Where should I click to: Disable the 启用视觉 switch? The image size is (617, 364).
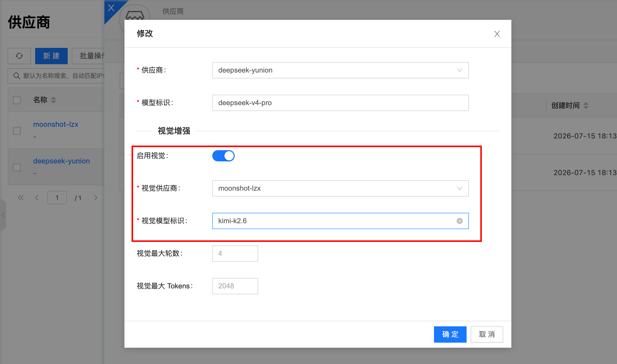223,156
